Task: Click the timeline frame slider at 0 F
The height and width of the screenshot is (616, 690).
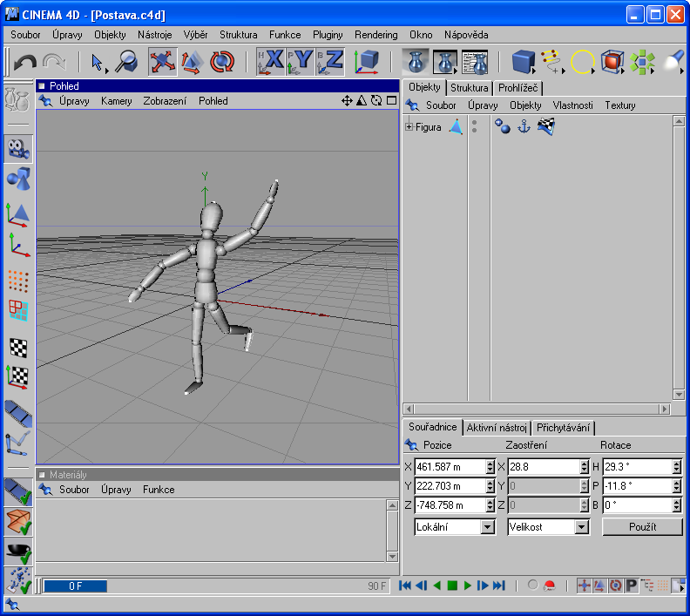Action: click(75, 586)
